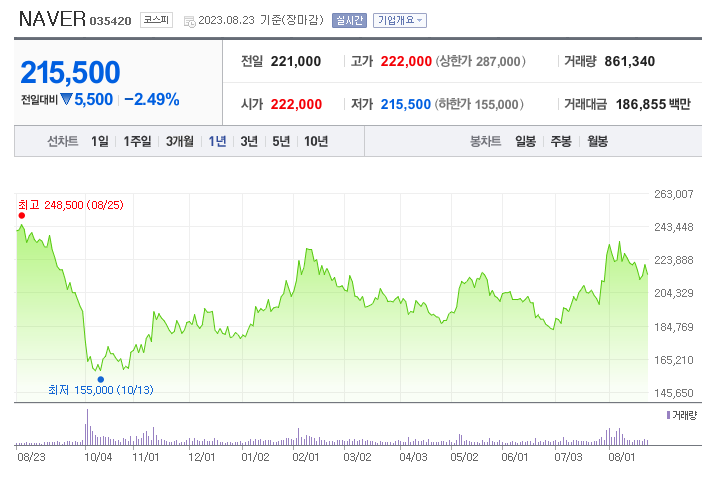Click the stock code 035420
The image size is (702, 482).
(x=111, y=21)
